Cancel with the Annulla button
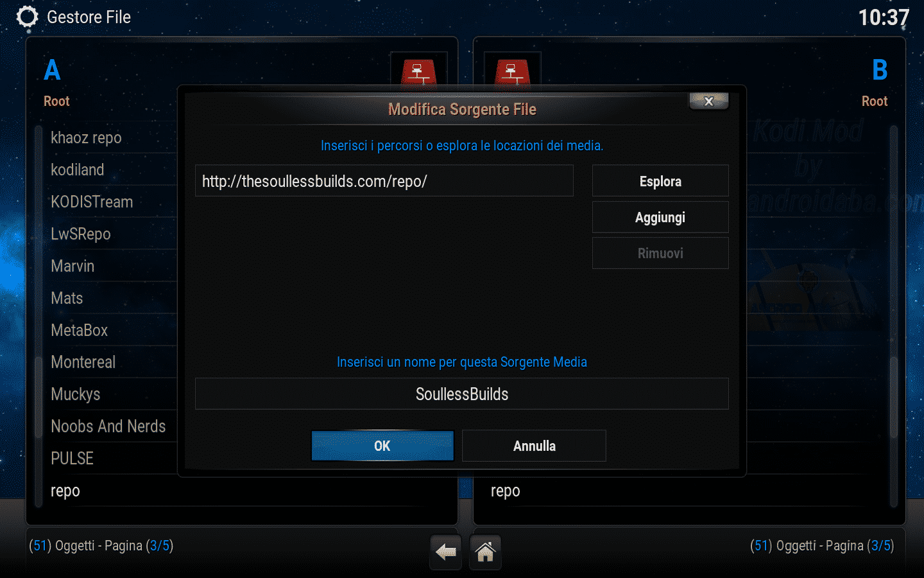Screen dimensions: 924x578 (534, 446)
